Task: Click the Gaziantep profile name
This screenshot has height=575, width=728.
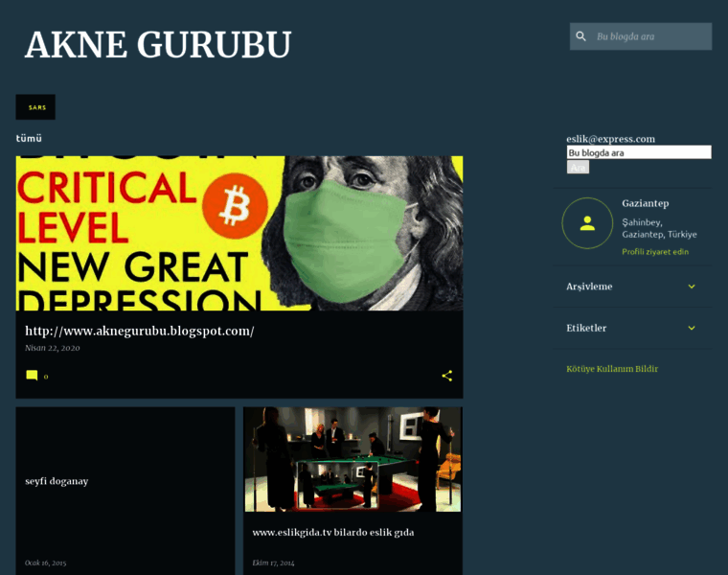Action: point(646,203)
